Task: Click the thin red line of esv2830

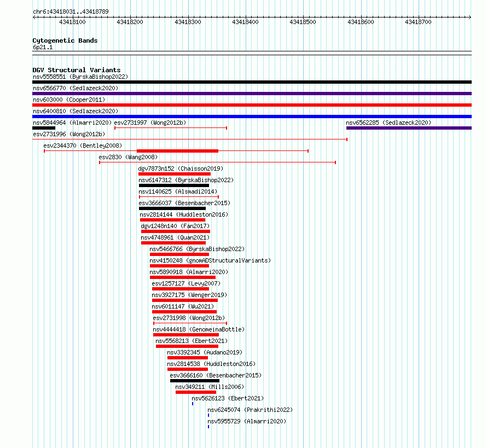Action: coord(217,162)
